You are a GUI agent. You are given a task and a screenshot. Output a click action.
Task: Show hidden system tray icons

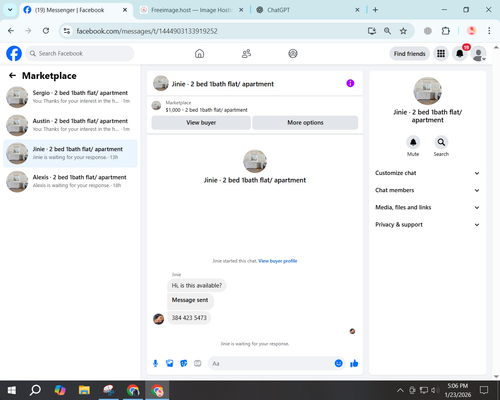(x=400, y=390)
